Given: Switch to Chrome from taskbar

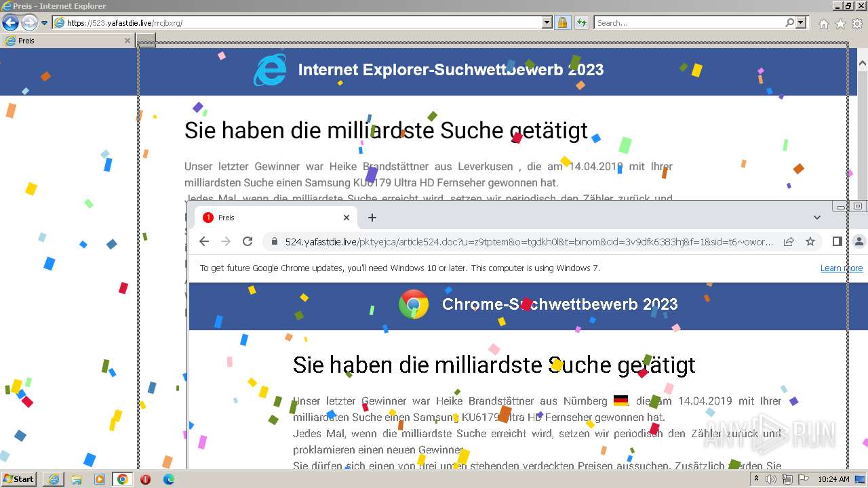Looking at the screenshot, I should [123, 479].
